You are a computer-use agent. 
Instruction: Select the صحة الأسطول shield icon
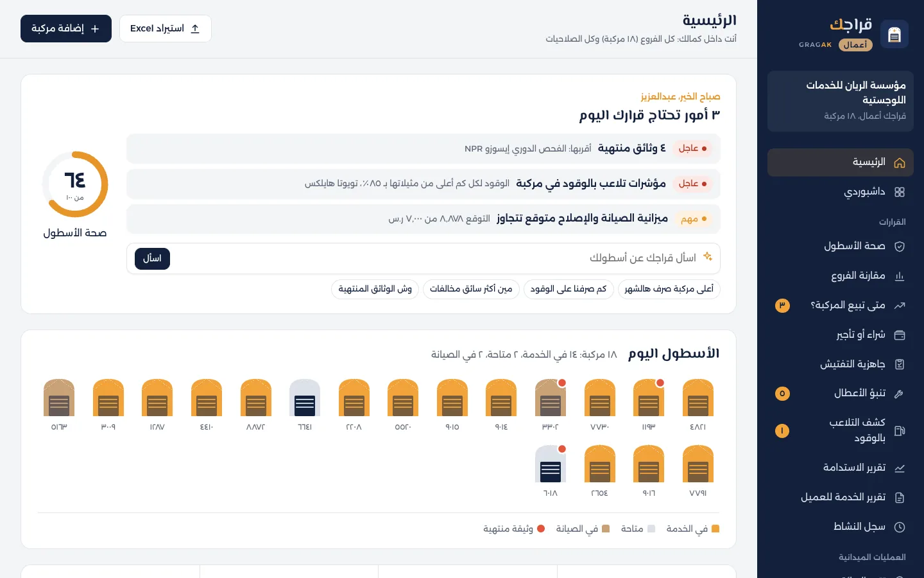click(x=900, y=247)
